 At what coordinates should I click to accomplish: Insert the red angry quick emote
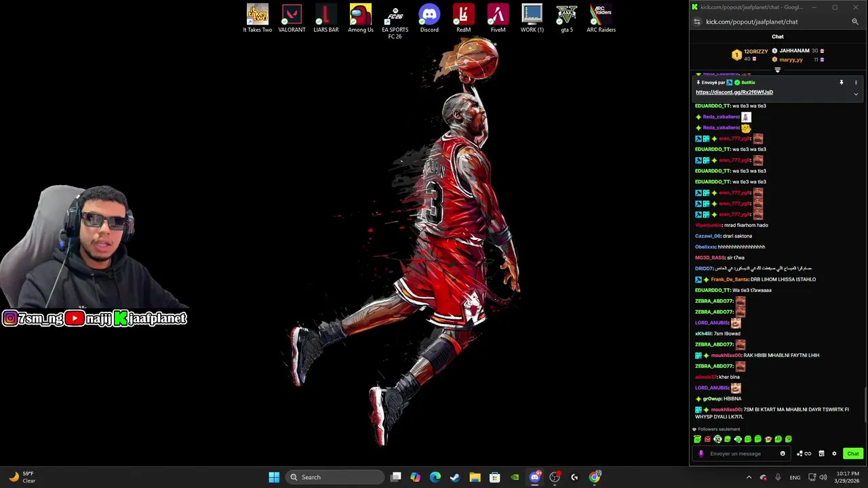(707, 439)
